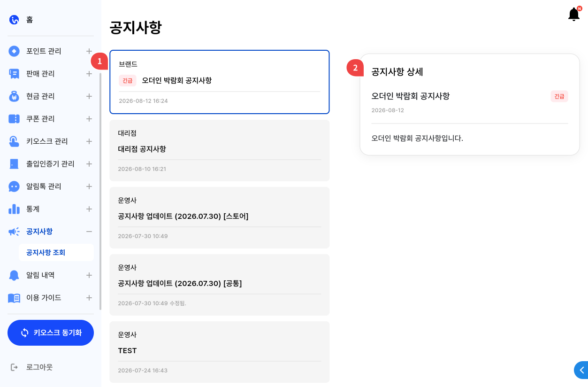Open 통계 menu label

[x=33, y=209]
